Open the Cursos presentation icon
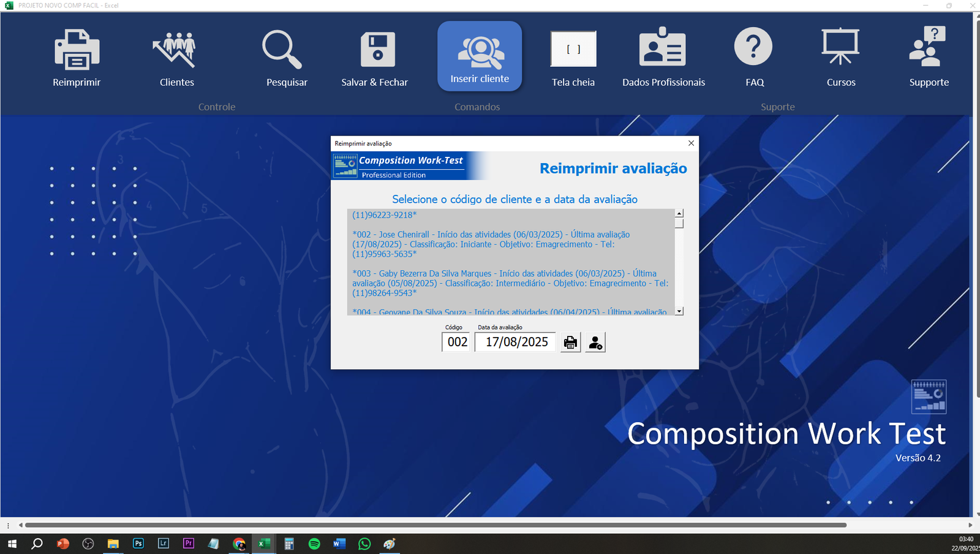The height and width of the screenshot is (554, 980). 840,47
